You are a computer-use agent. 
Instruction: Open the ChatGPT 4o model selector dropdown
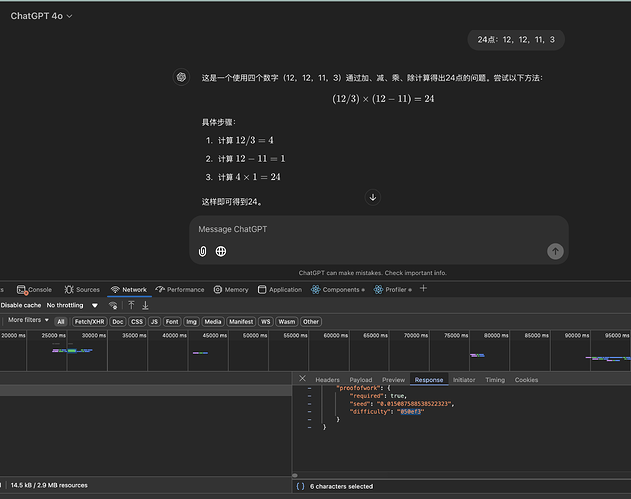pyautogui.click(x=41, y=16)
